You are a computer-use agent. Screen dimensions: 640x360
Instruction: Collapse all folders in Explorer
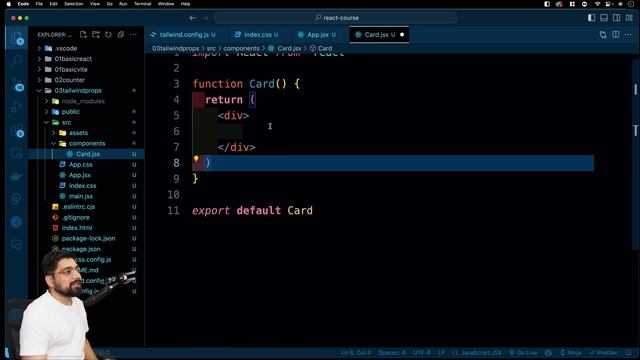point(121,35)
